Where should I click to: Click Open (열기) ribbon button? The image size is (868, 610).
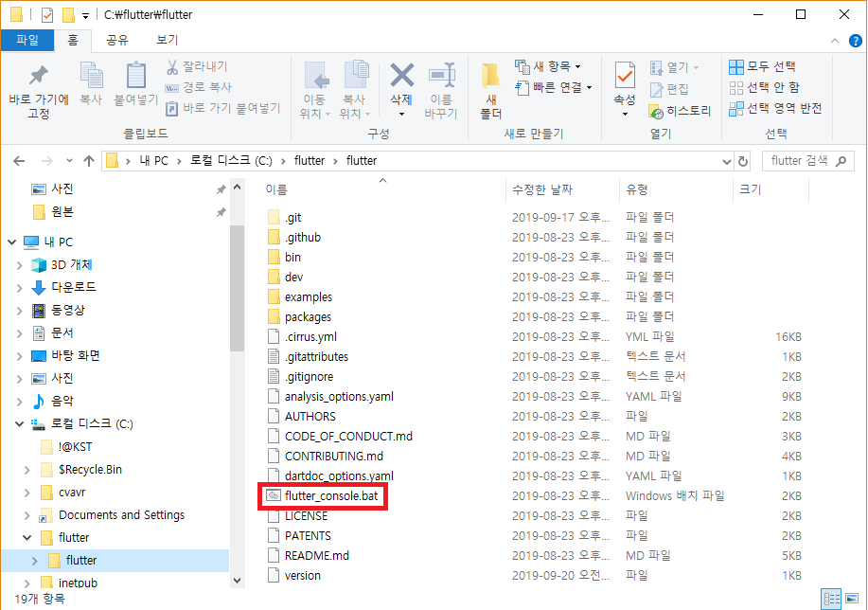(674, 67)
